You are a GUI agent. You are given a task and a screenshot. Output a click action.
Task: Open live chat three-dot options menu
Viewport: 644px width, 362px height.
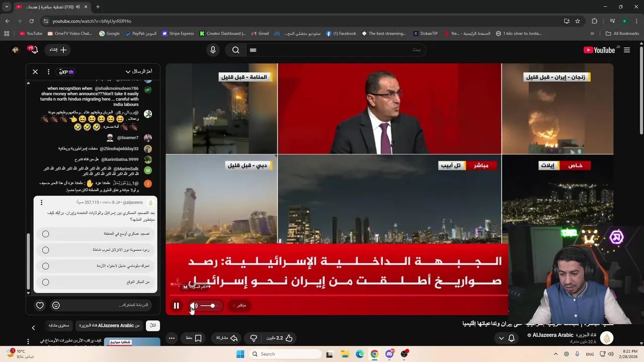48,72
